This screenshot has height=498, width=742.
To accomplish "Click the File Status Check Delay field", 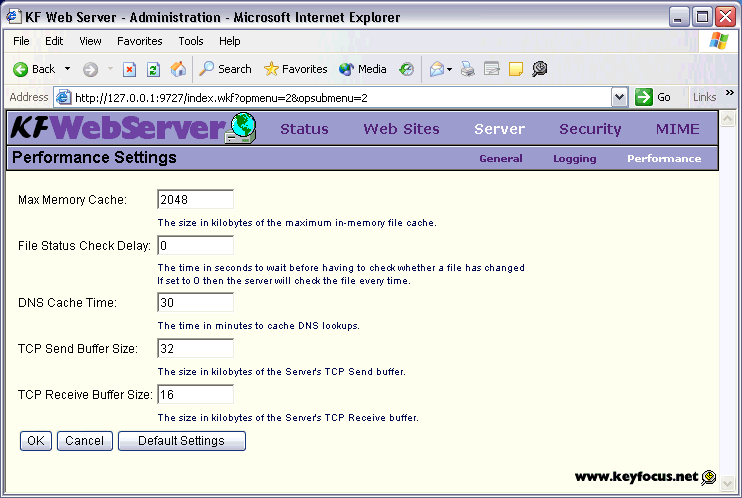I will pos(195,245).
